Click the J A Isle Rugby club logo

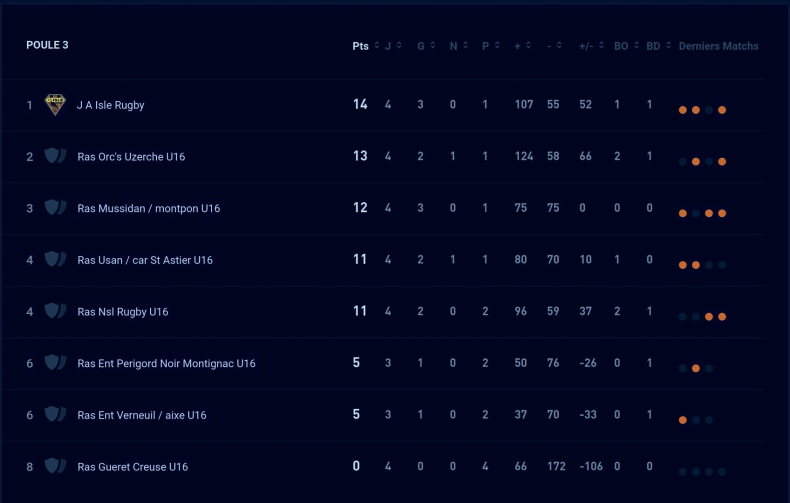55,105
